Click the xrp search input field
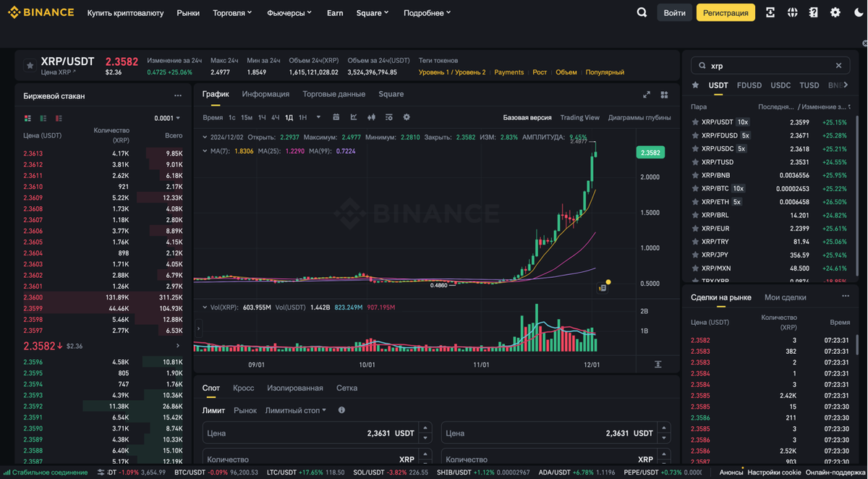 point(769,66)
